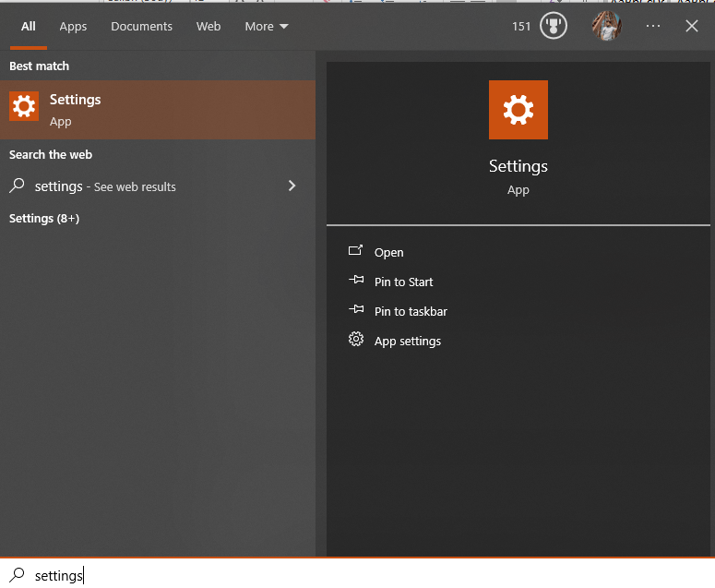
Task: Open the Settings (8+) results group
Action: [44, 219]
